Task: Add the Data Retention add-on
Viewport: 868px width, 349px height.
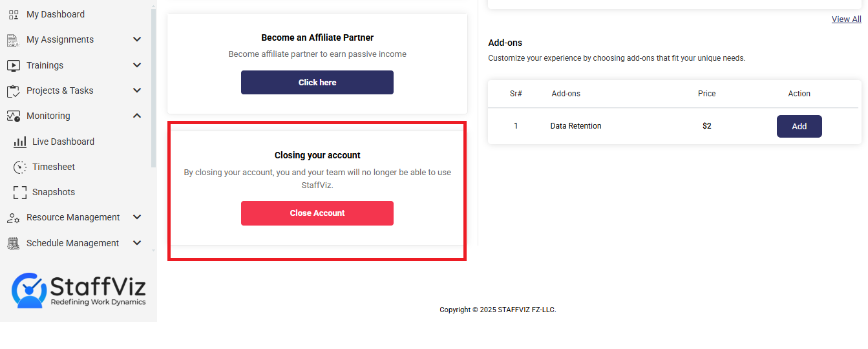Action: click(x=799, y=127)
